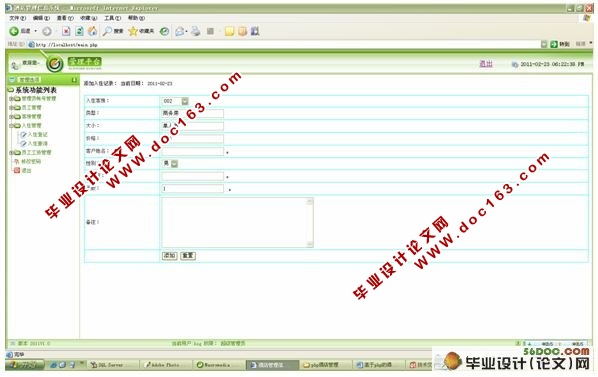598x377 pixels.
Task: Open the Back history dropdown arrow
Action: pos(35,31)
